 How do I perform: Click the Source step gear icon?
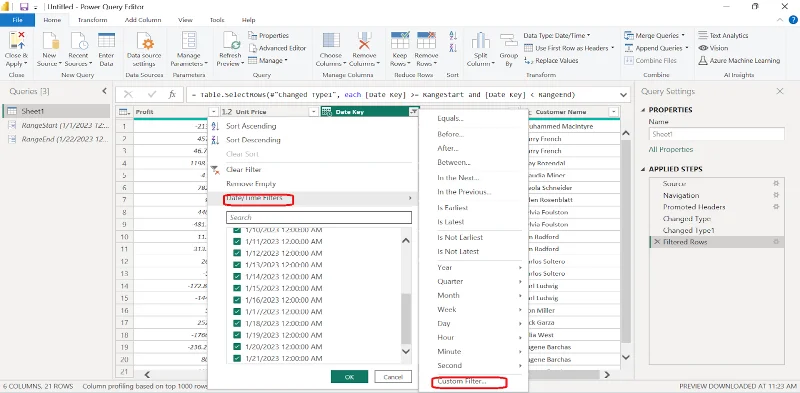point(776,183)
